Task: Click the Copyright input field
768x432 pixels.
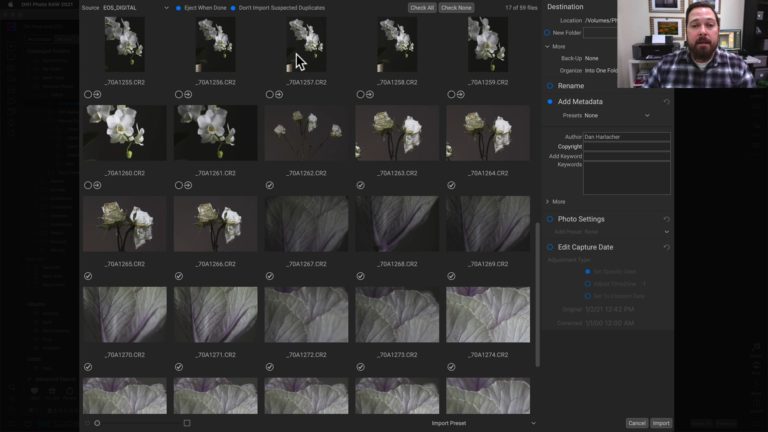Action: tap(626, 146)
